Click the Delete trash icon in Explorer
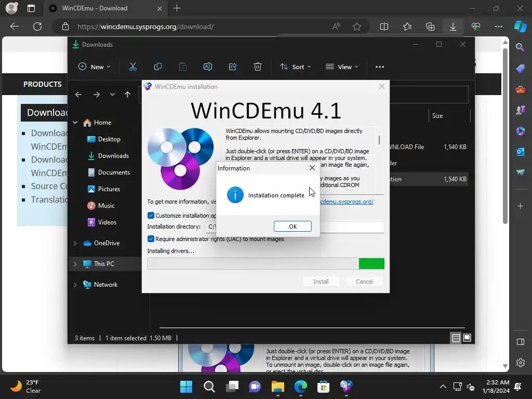Image resolution: width=532 pixels, height=399 pixels. click(x=258, y=67)
